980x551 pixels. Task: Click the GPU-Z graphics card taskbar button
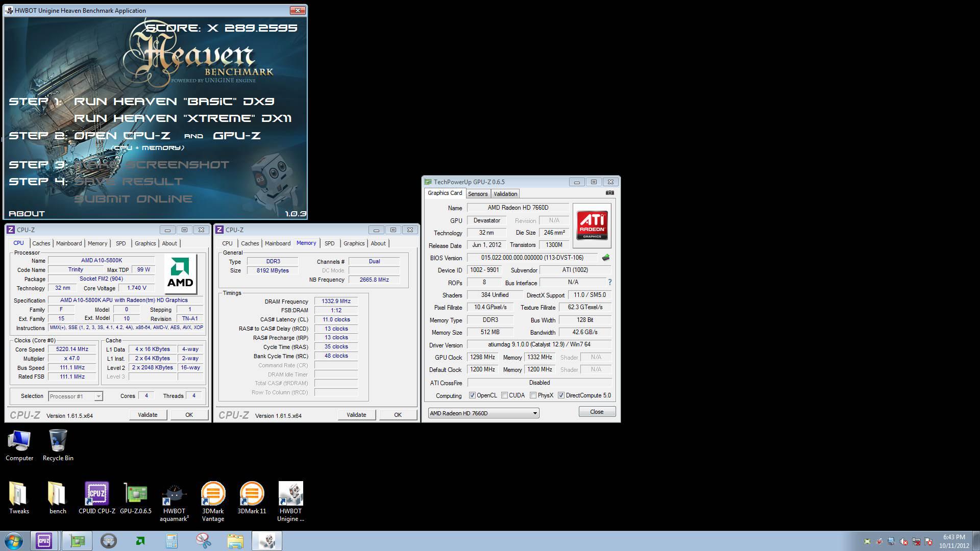pyautogui.click(x=78, y=541)
